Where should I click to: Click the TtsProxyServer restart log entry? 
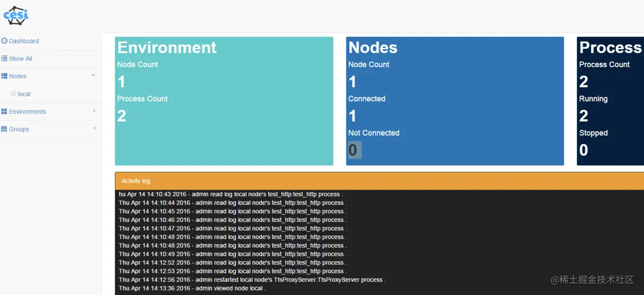pyautogui.click(x=252, y=279)
